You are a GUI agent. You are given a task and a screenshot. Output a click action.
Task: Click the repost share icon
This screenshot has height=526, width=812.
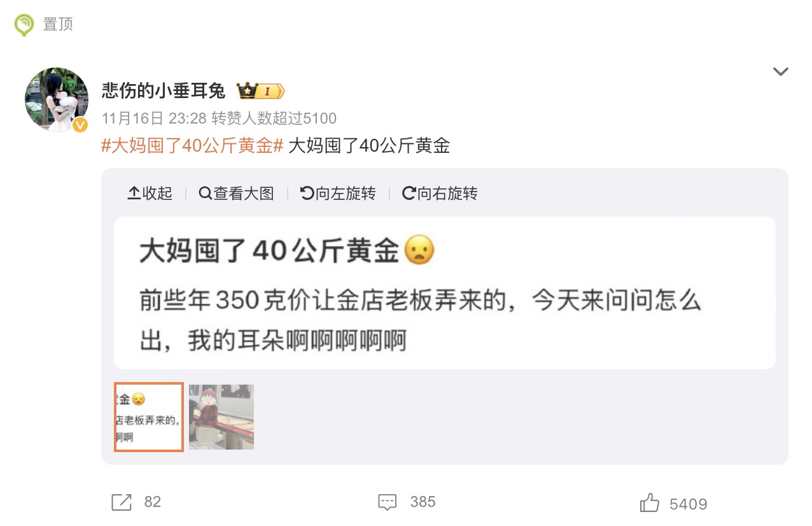pyautogui.click(x=121, y=502)
